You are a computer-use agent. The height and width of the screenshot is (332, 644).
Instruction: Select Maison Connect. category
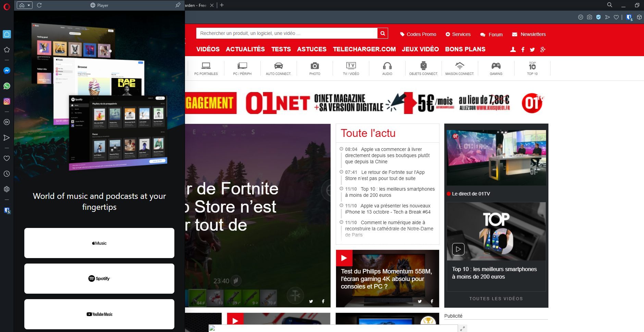(x=460, y=68)
